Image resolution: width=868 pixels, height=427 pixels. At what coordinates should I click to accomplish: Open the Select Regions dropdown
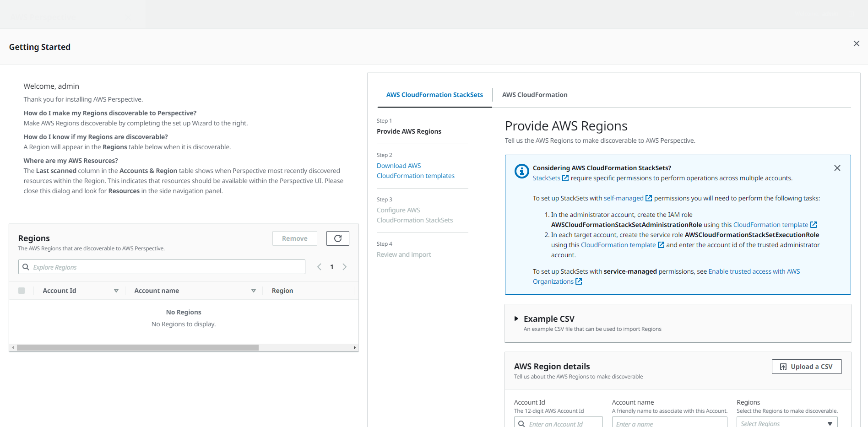787,422
